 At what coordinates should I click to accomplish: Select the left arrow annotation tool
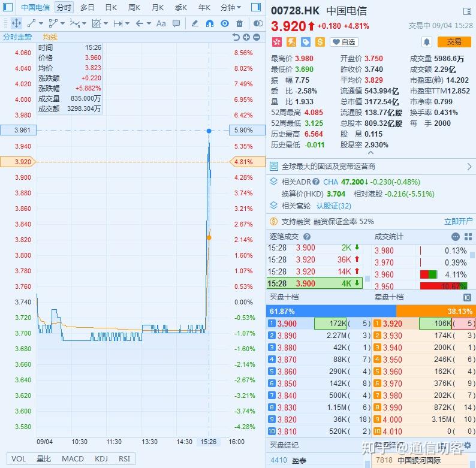(140, 23)
